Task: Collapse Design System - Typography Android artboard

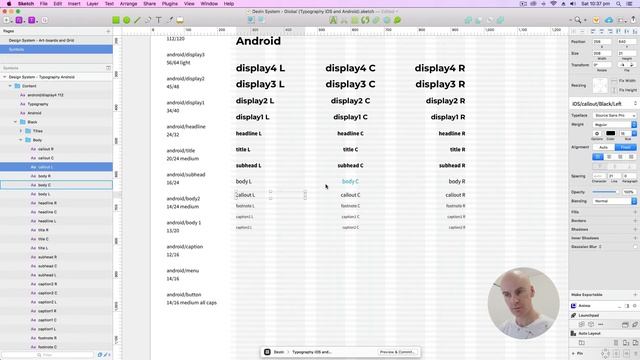Action: coord(4,77)
